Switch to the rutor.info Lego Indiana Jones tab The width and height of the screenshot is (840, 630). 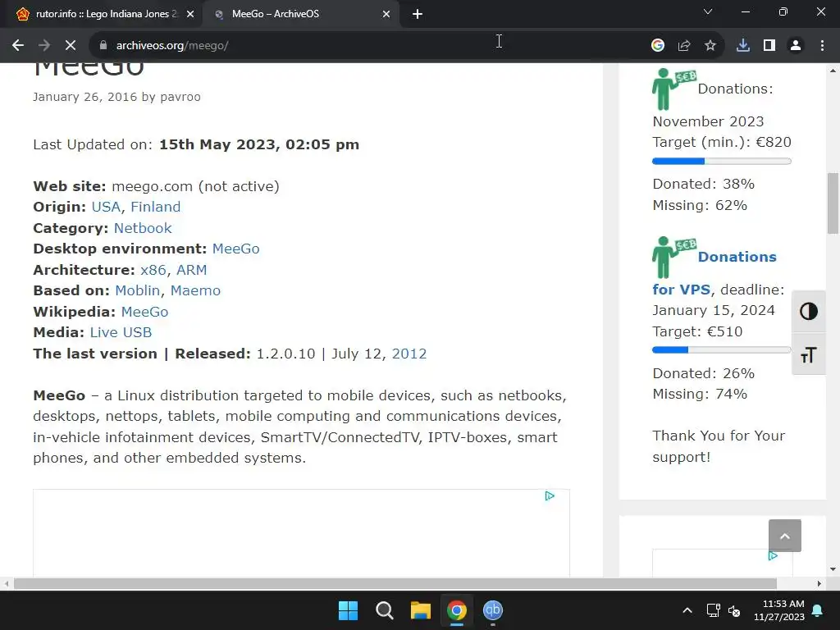(x=101, y=14)
